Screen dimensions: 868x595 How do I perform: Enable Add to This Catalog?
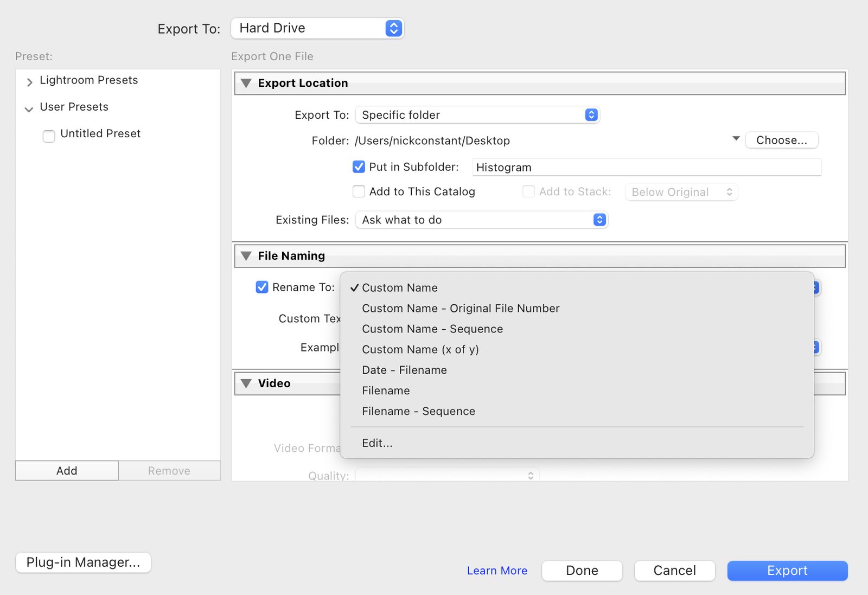tap(359, 191)
